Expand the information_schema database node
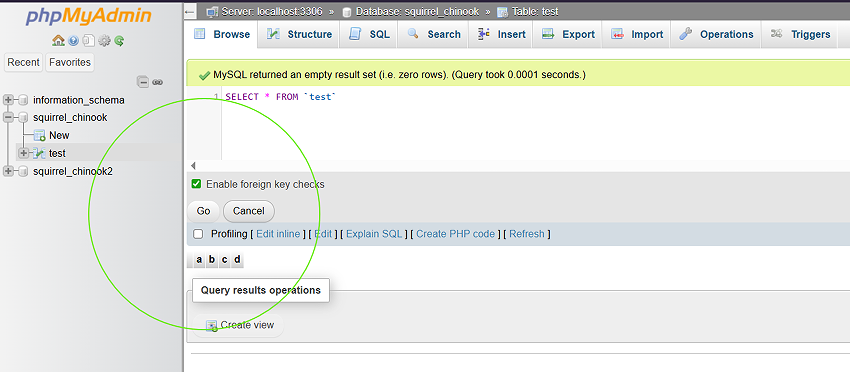Viewport: 850px width, 372px height. point(8,100)
